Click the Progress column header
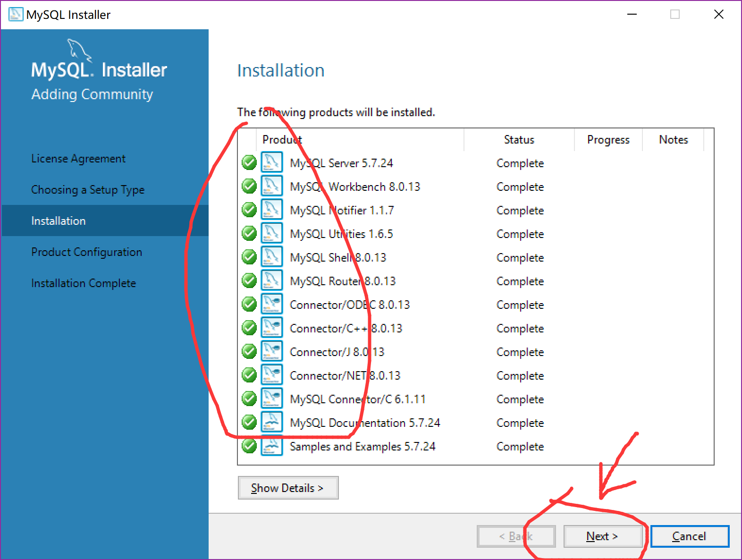742x560 pixels. (608, 140)
